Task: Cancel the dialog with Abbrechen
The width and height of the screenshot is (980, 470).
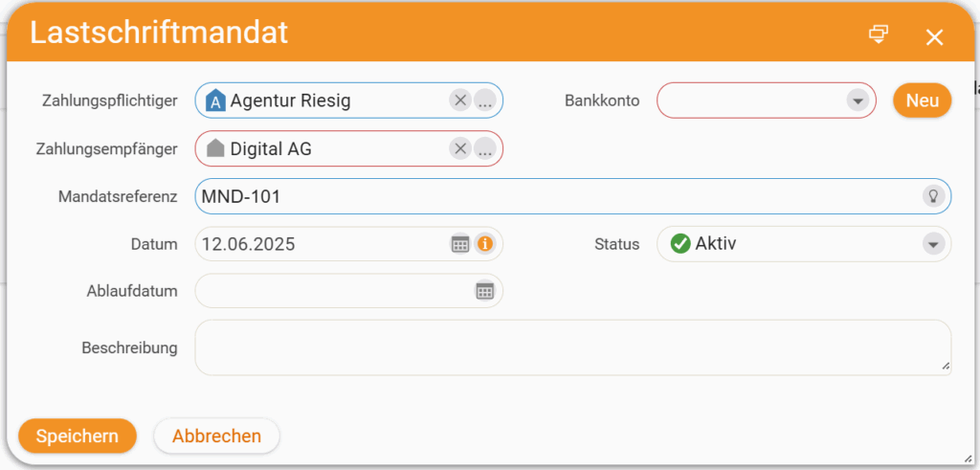Action: [x=217, y=436]
